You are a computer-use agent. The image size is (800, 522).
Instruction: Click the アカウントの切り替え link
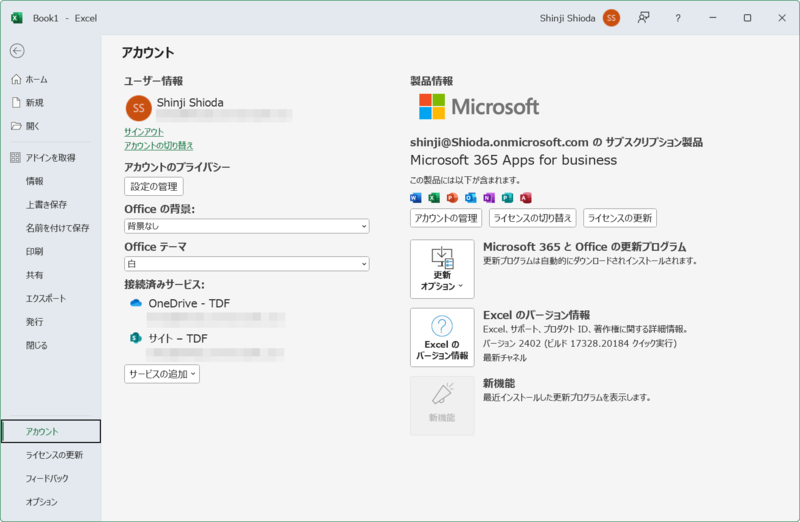159,146
